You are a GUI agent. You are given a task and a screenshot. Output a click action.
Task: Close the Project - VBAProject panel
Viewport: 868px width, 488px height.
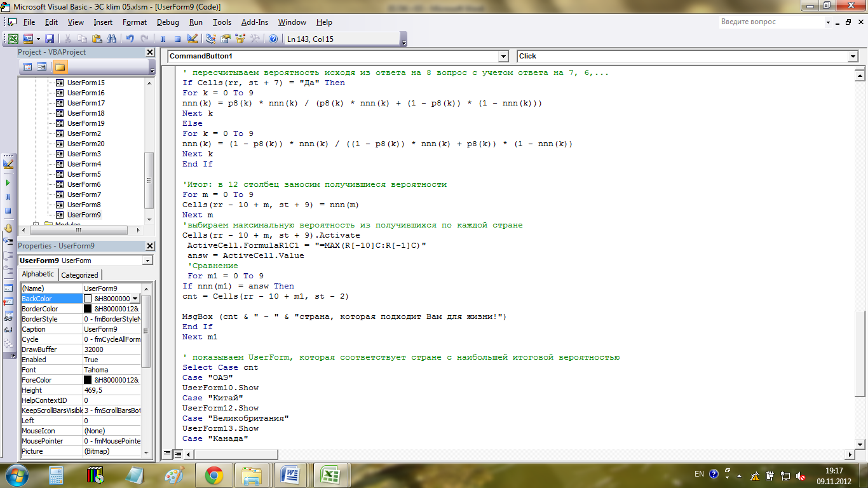[150, 52]
